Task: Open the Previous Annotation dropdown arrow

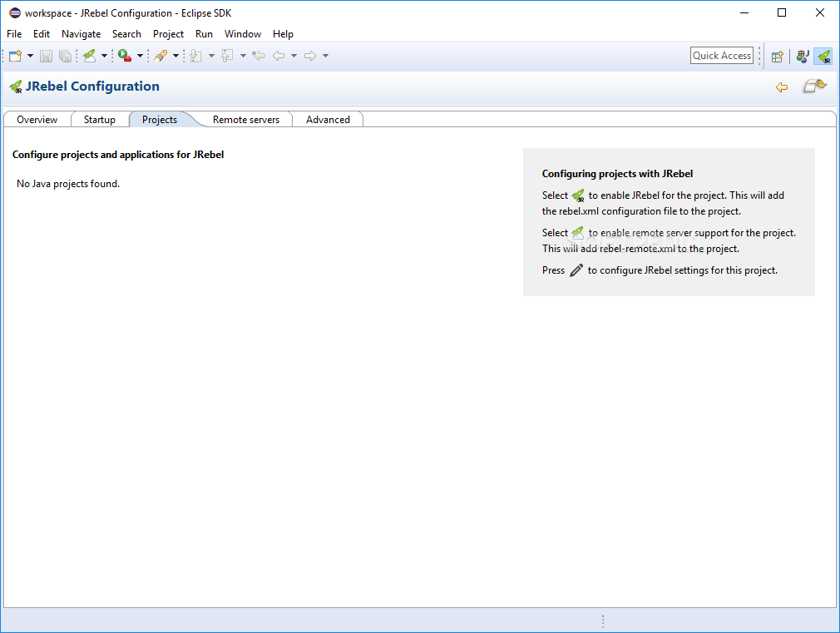Action: pyautogui.click(x=243, y=56)
